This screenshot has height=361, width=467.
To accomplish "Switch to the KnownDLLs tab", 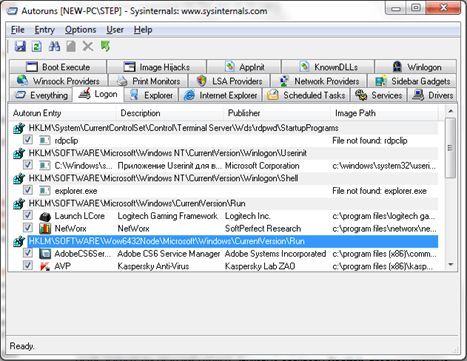I will pyautogui.click(x=328, y=67).
